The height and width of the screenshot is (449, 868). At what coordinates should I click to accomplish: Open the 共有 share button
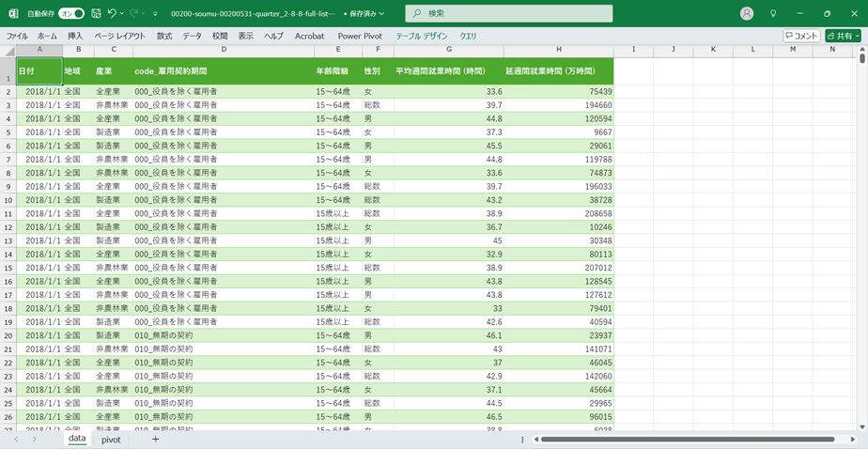[843, 36]
